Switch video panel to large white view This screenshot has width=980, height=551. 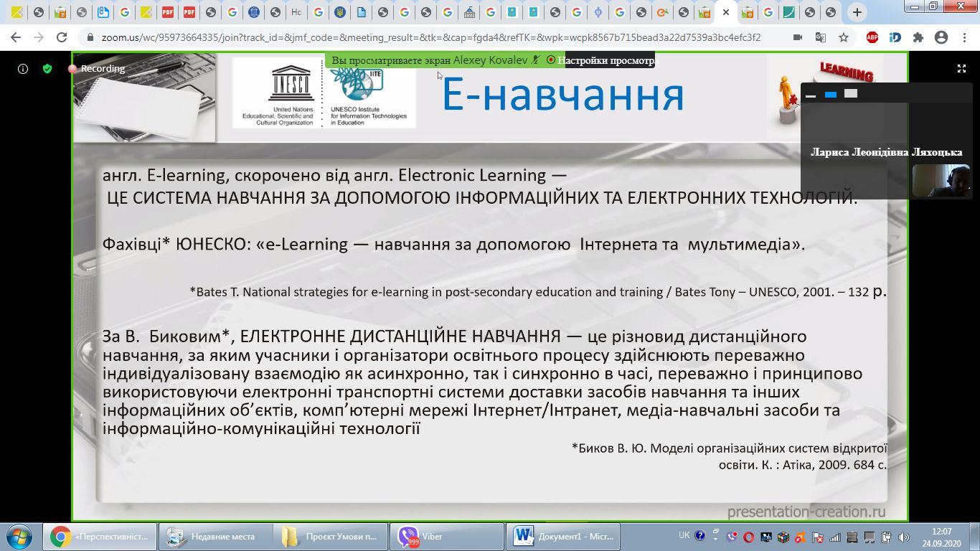851,93
